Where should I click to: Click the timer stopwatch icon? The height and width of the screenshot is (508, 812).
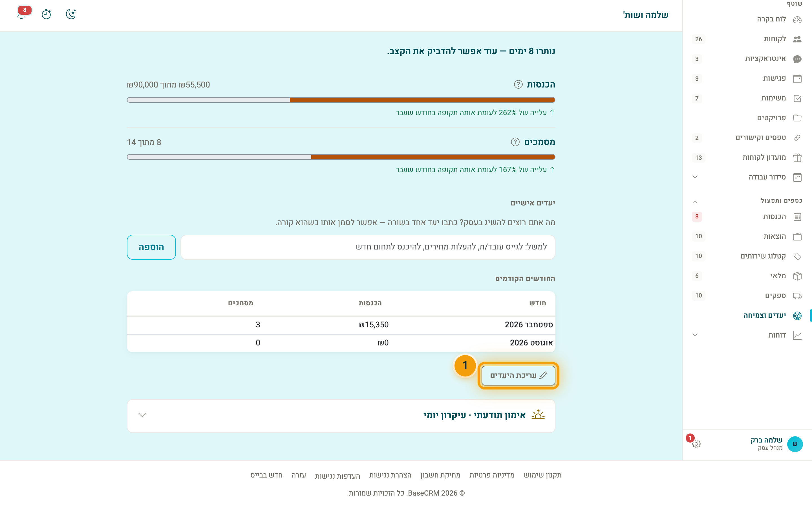(46, 14)
